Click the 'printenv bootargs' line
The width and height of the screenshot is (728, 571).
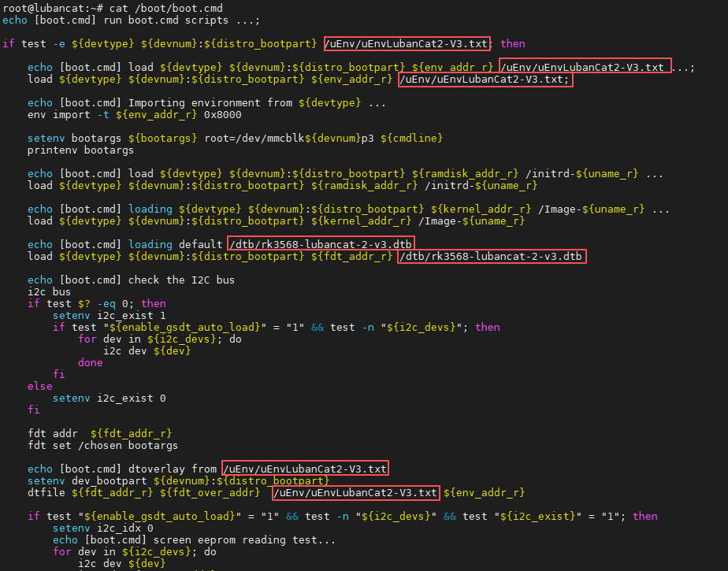pyautogui.click(x=80, y=150)
